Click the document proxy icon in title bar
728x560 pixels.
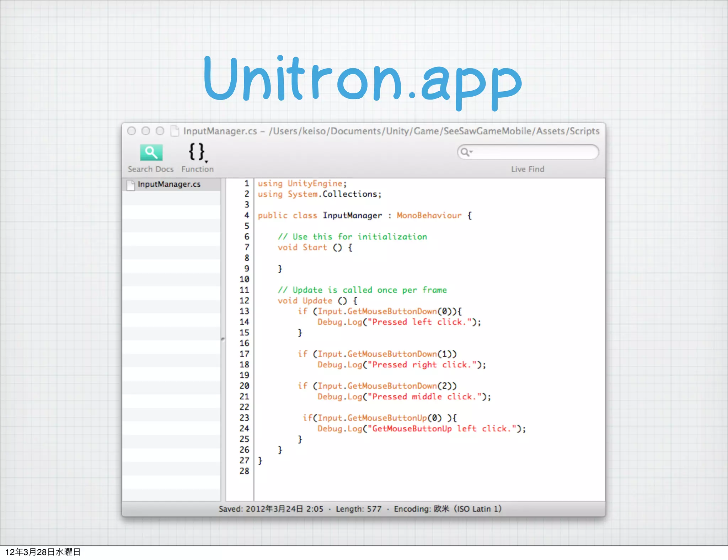click(x=175, y=131)
